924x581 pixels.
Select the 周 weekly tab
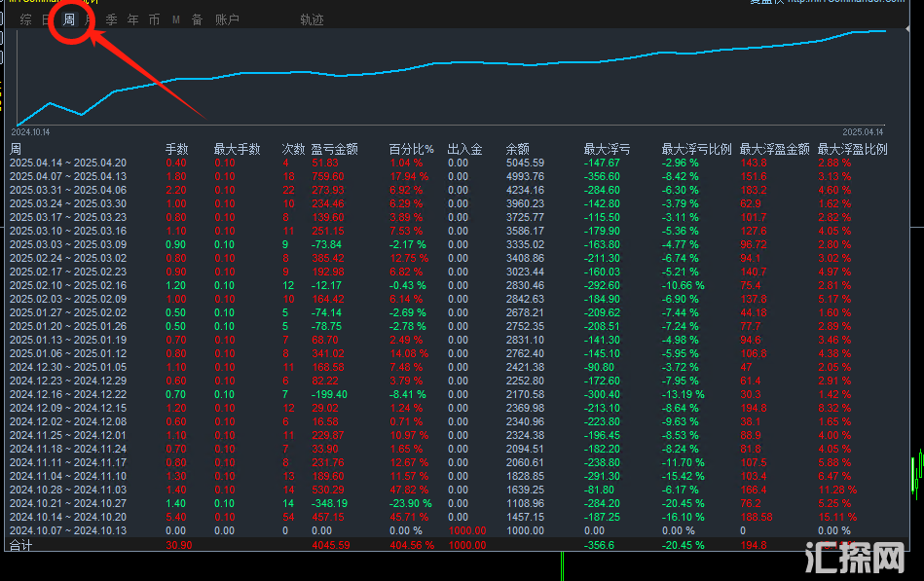coord(69,19)
